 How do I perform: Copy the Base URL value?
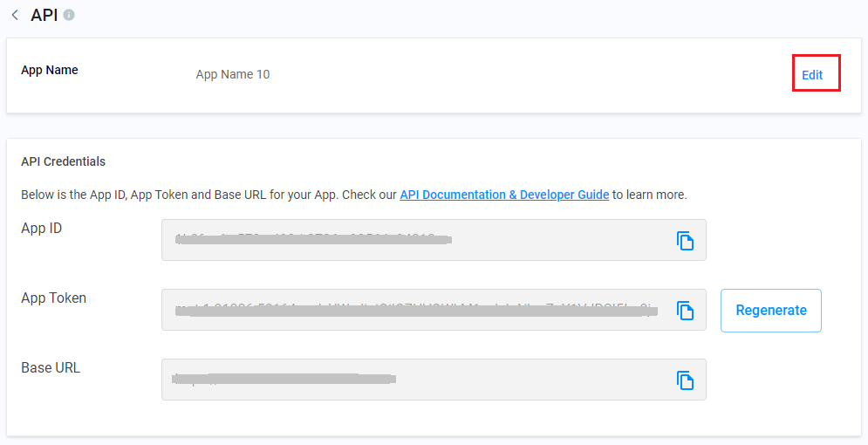tap(686, 380)
